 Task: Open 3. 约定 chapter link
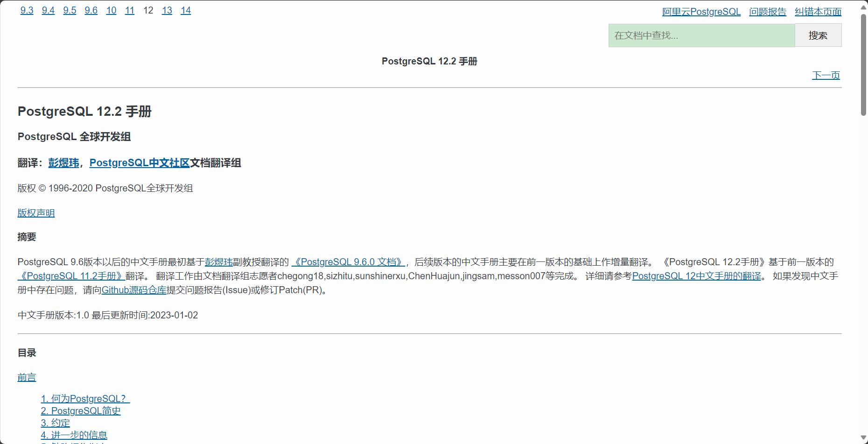pos(55,423)
